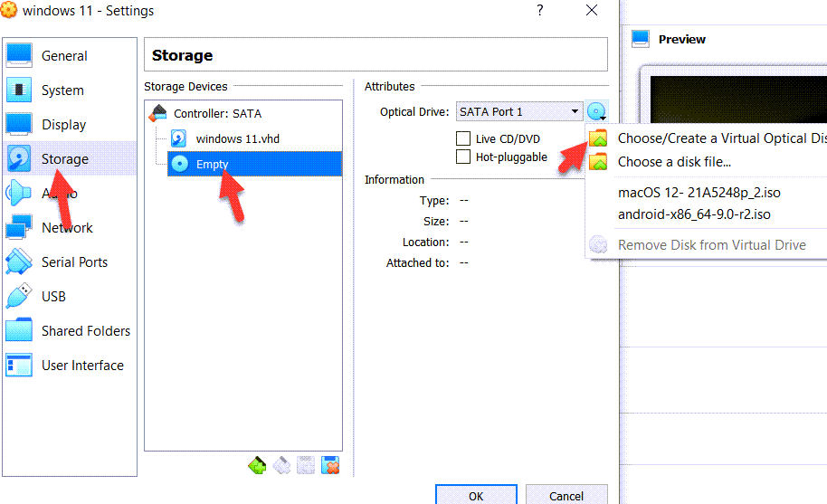
Task: Open the Network settings category
Action: pyautogui.click(x=70, y=228)
